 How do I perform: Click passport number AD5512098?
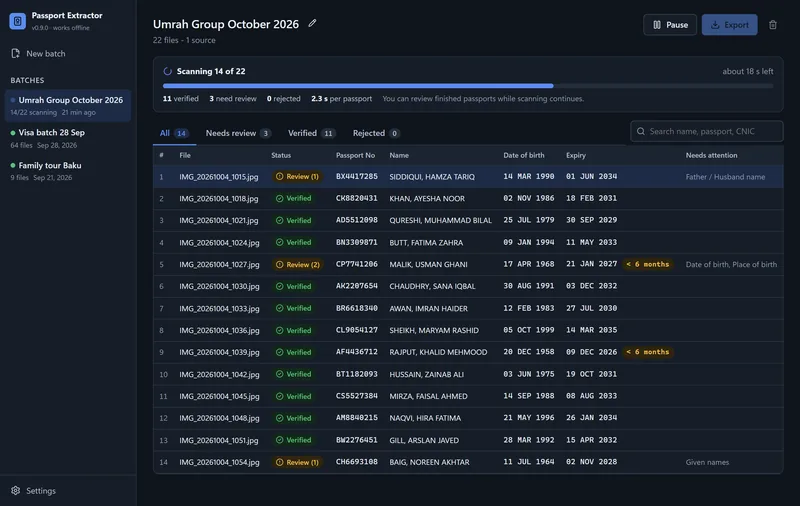point(357,220)
